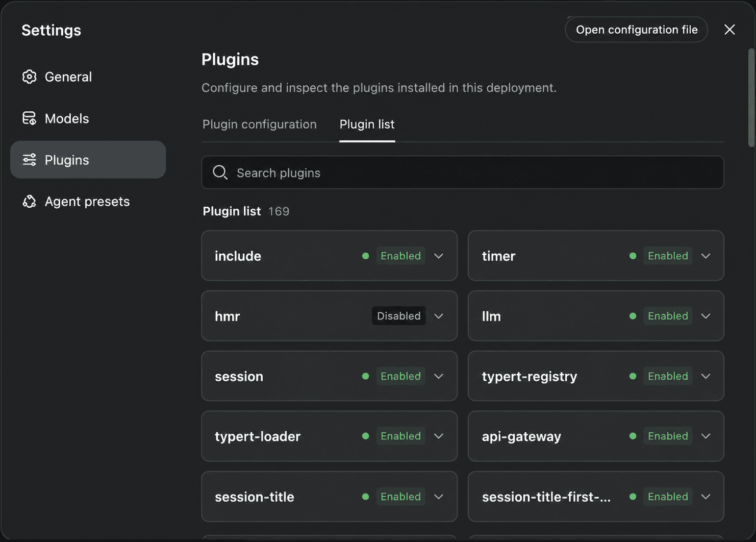Toggle the Enabled badge on api-gateway
756x542 pixels.
(668, 436)
